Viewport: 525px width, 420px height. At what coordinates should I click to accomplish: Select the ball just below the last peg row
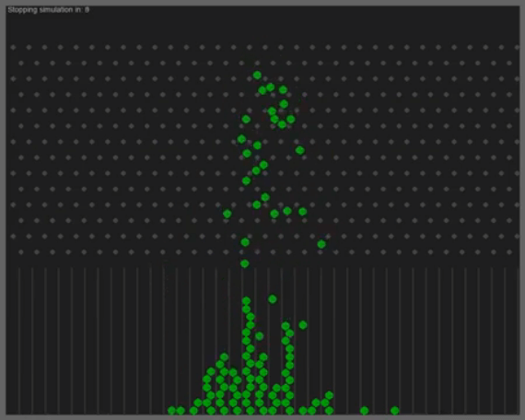(x=245, y=264)
